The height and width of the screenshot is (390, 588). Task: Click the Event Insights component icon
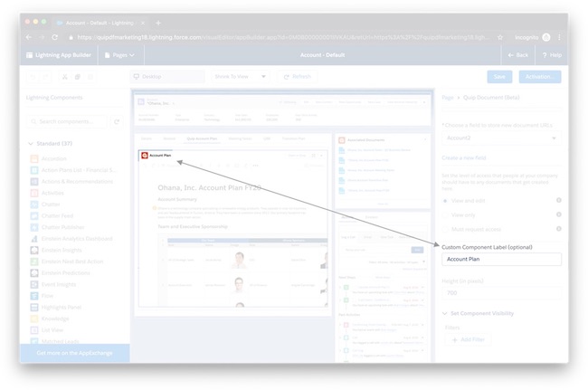(x=34, y=285)
